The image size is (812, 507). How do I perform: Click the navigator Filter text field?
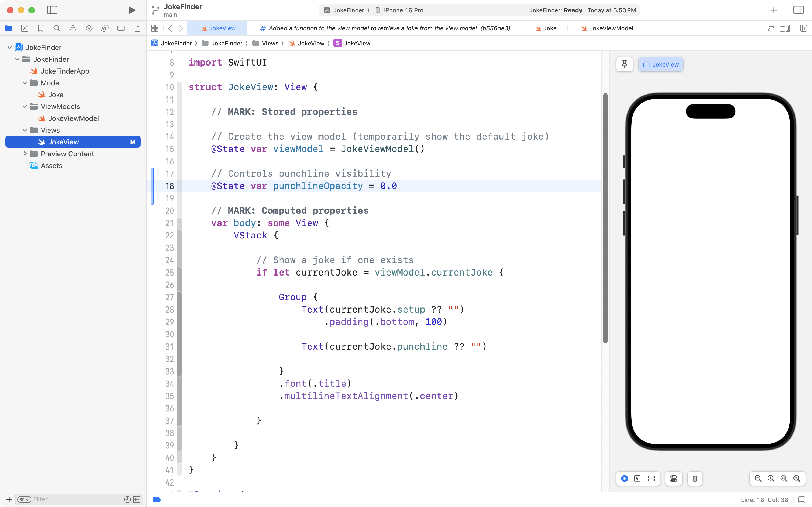77,499
